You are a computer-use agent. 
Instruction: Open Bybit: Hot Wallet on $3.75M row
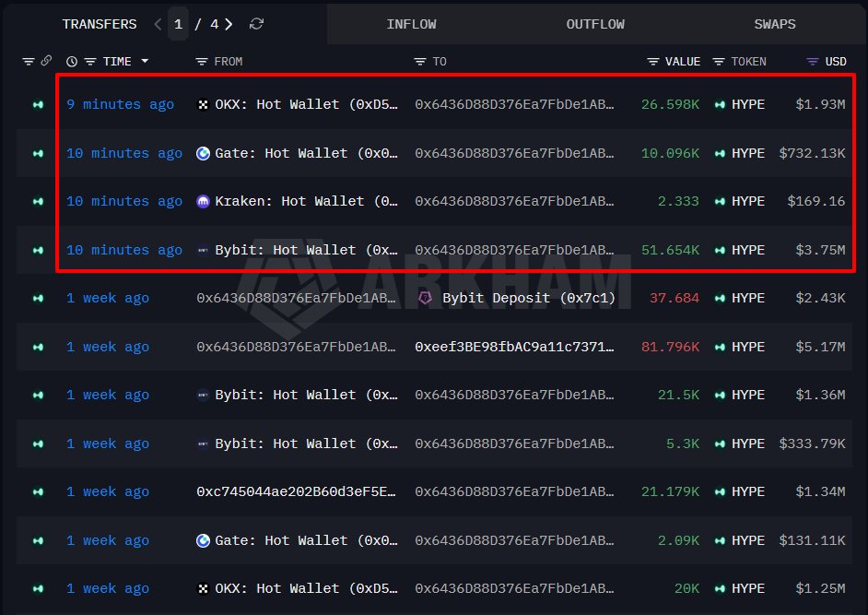306,250
